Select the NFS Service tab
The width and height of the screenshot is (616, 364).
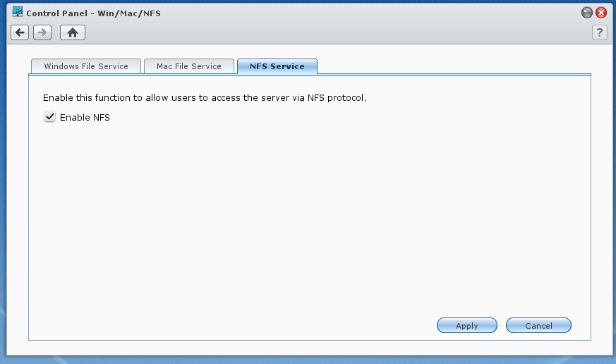(x=277, y=66)
